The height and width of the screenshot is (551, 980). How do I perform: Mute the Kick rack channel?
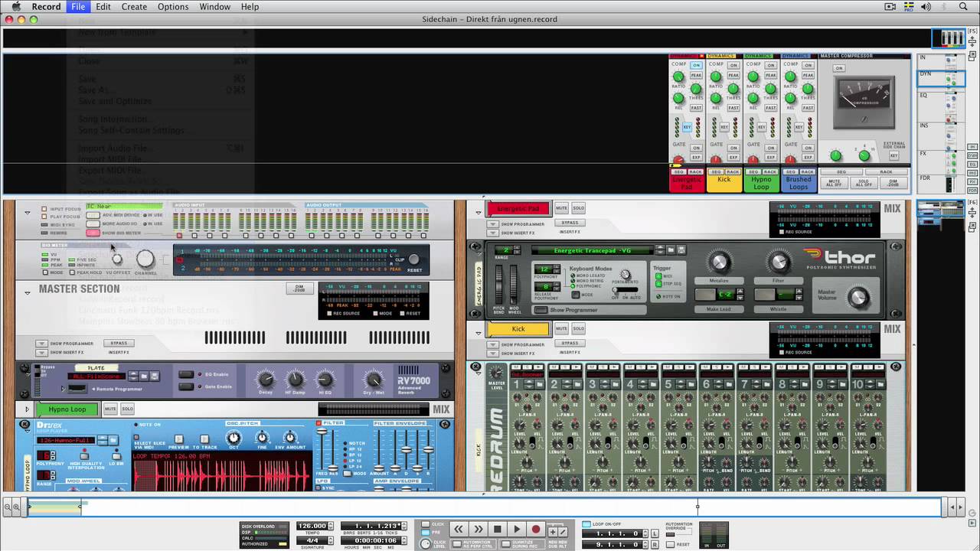[x=561, y=328]
